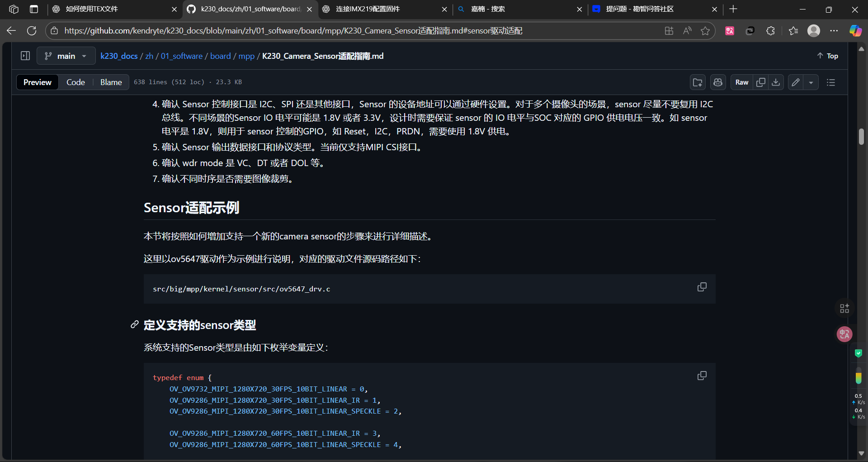Switch to Code view
The image size is (868, 462).
tap(75, 82)
